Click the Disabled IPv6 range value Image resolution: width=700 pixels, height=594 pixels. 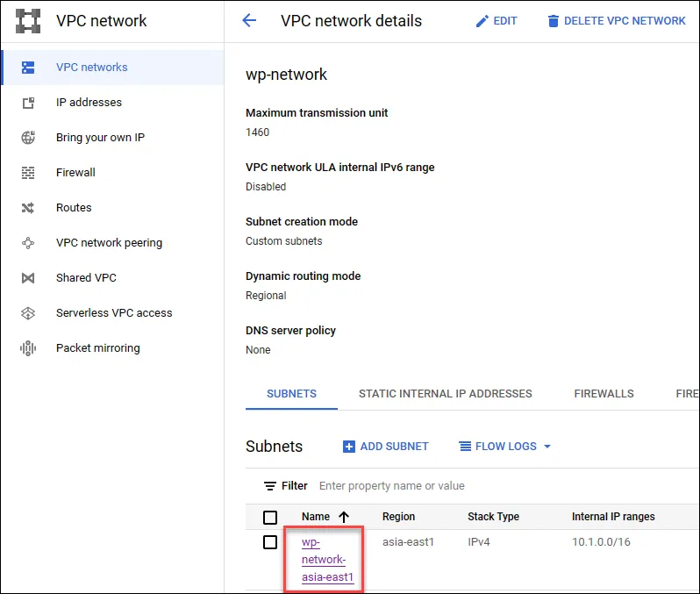pos(266,187)
